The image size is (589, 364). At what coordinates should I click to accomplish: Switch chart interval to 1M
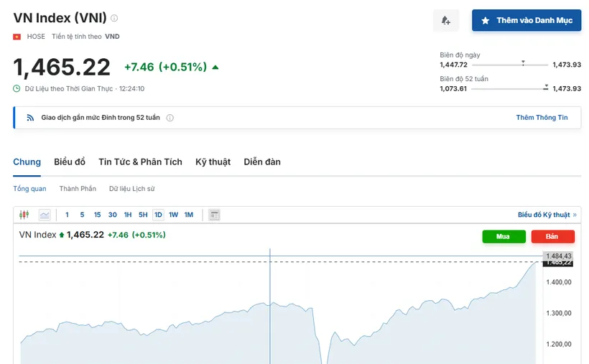point(189,215)
